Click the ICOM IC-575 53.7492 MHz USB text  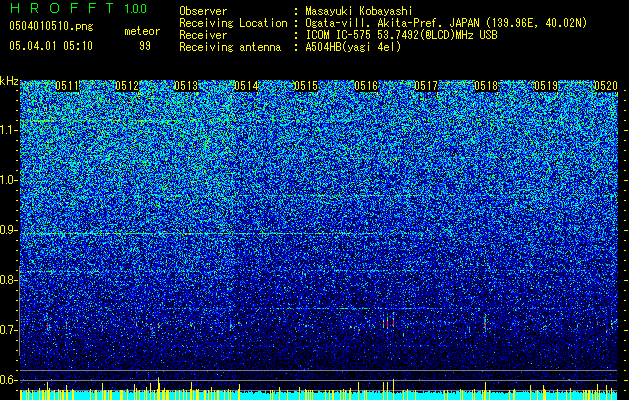(401, 35)
